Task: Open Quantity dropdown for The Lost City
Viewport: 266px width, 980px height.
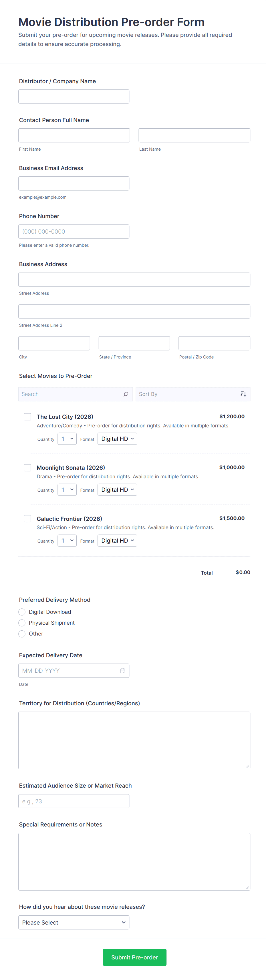Action: [67, 439]
